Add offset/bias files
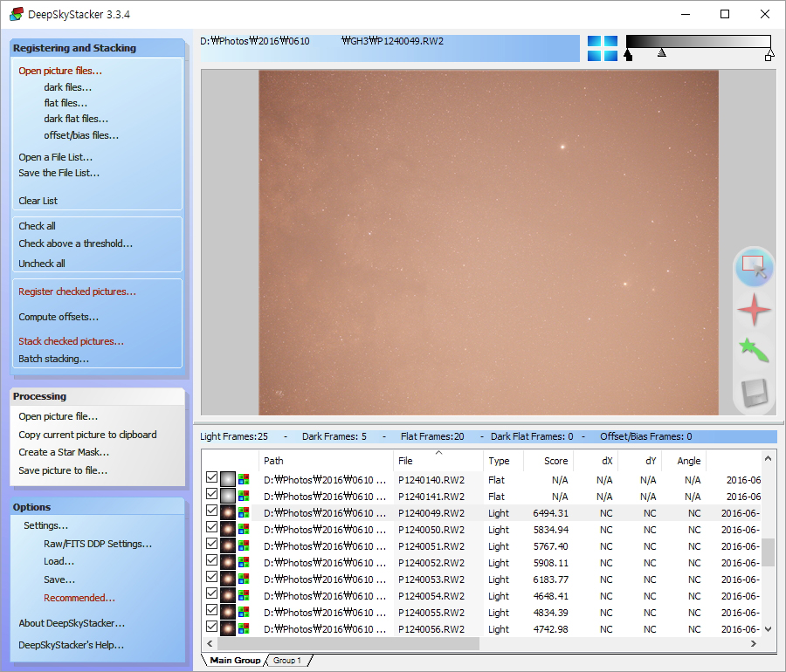The image size is (786, 672). coord(81,135)
